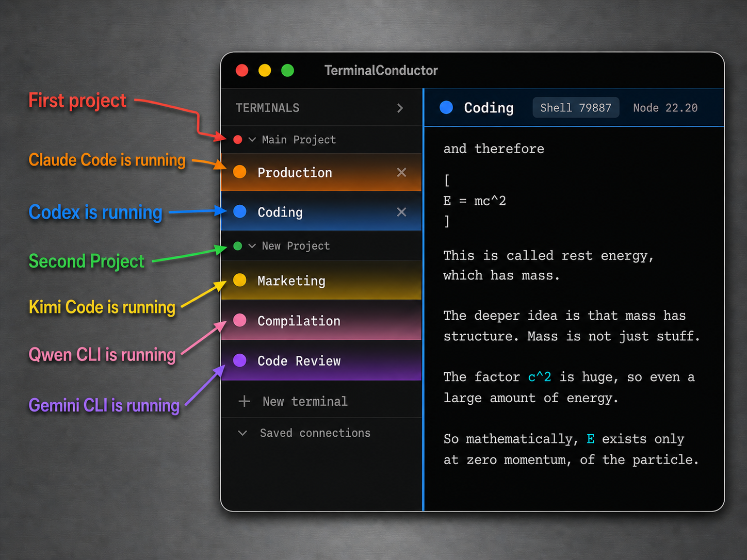Click the pink status dot beside Compilation
The height and width of the screenshot is (560, 747).
240,320
